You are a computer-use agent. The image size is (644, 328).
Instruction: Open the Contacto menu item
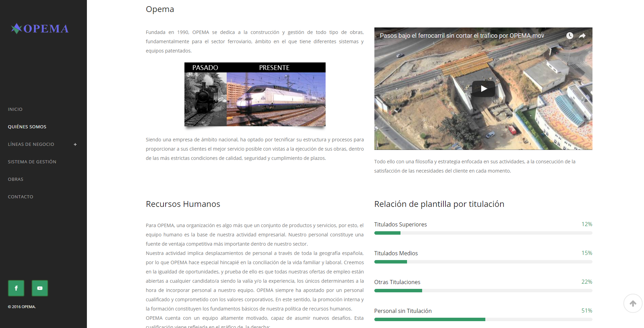(21, 197)
